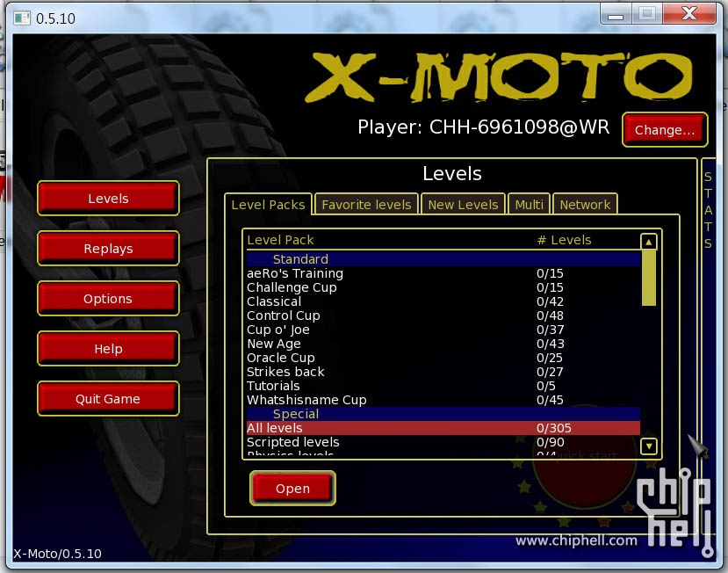Switch to the Favorite levels tab
This screenshot has height=573, width=728.
(x=366, y=205)
